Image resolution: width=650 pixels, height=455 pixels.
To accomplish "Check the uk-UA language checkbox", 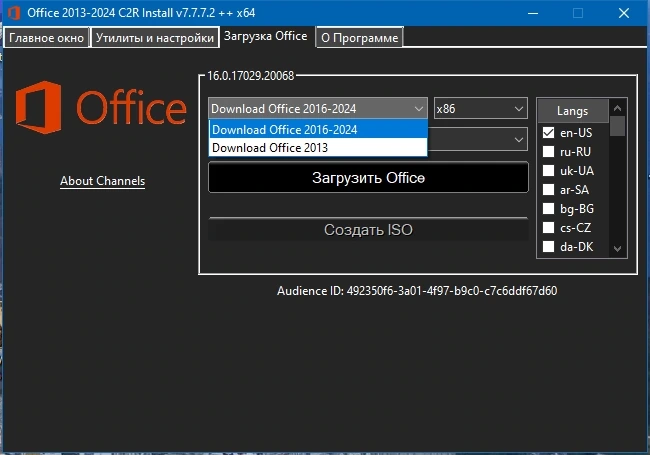I will pyautogui.click(x=548, y=171).
